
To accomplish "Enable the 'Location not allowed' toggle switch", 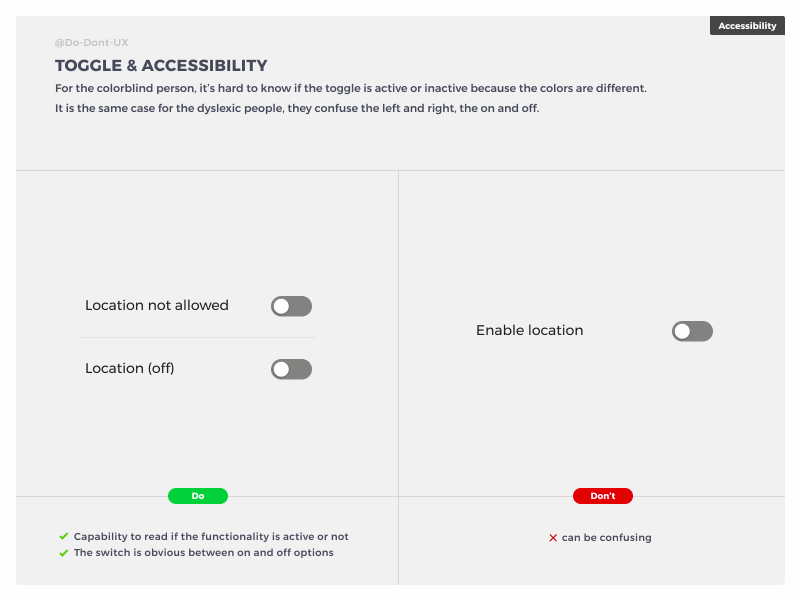I will pyautogui.click(x=291, y=305).
